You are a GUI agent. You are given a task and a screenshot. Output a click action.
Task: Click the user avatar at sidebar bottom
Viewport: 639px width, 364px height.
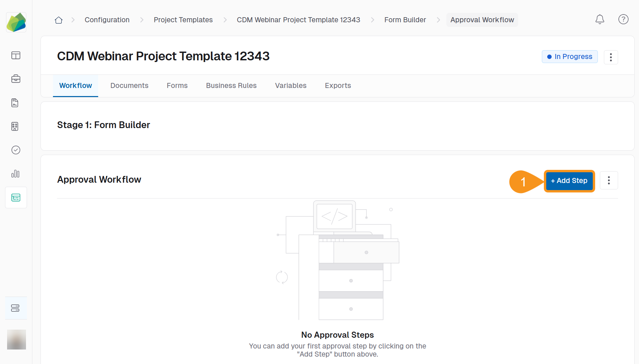16,339
